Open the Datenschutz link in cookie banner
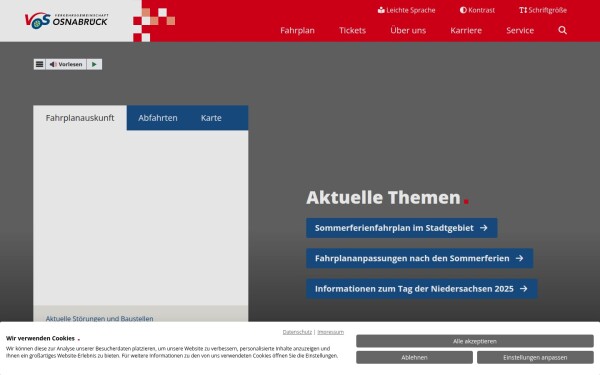 click(x=297, y=332)
